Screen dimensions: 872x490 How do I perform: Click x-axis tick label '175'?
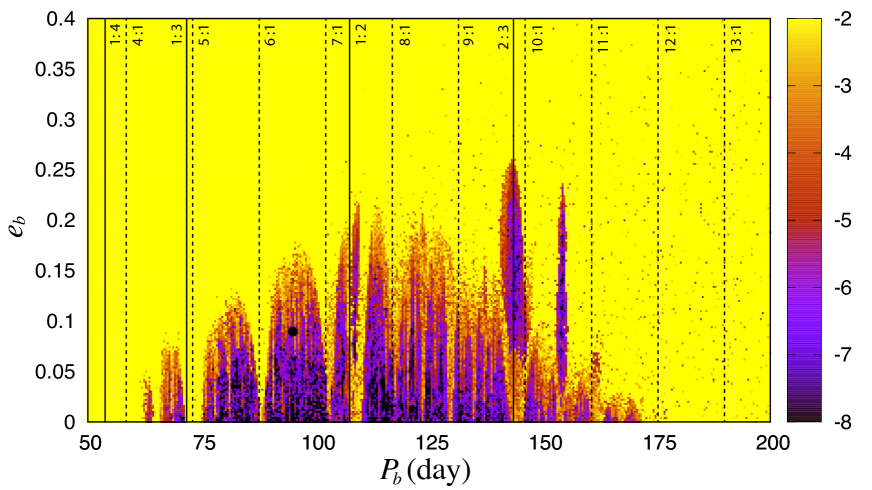coord(658,443)
